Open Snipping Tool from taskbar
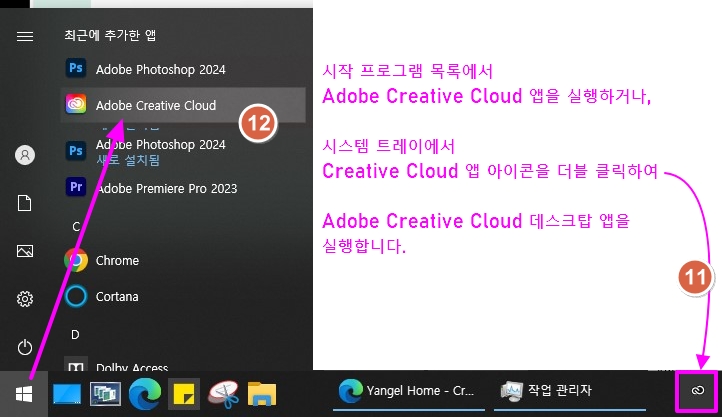 click(223, 394)
